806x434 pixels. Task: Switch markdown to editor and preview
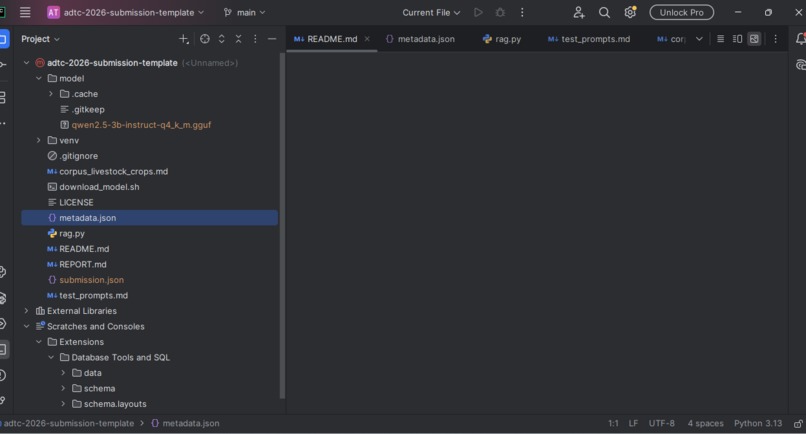pos(738,39)
